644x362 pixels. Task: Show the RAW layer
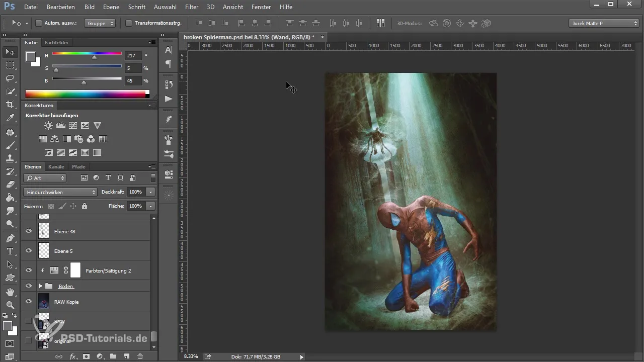(29, 321)
